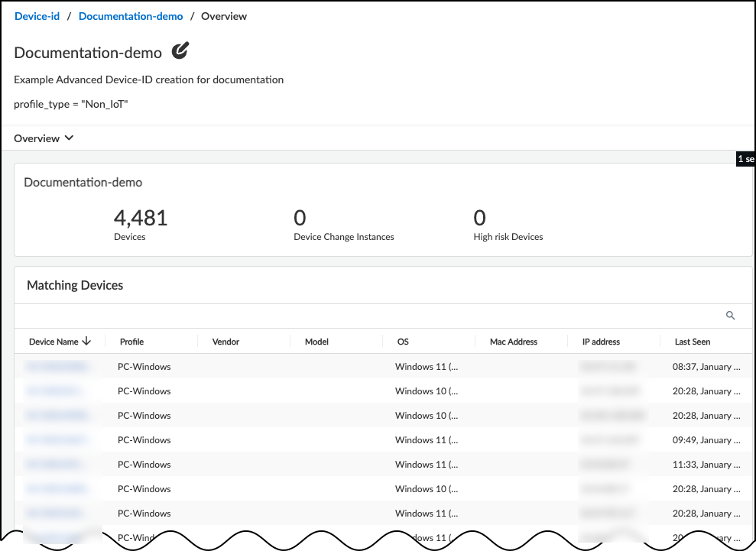
Task: Click the Profile column header
Action: point(131,342)
